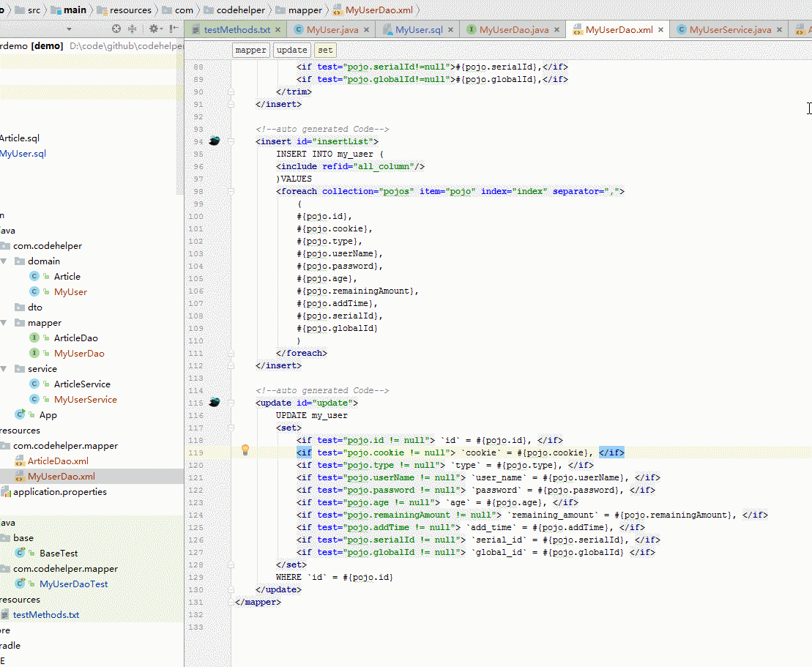Select ArticleDao.xml in project tree

coord(58,461)
